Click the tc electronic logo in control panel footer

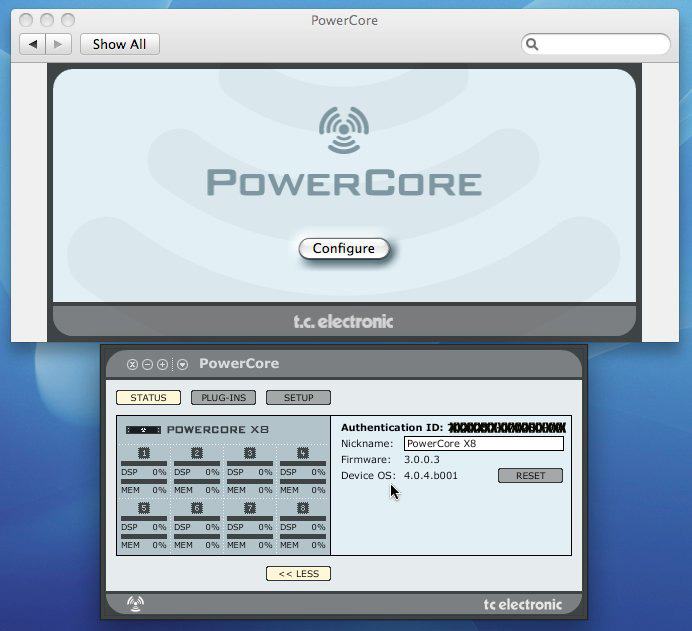tap(523, 604)
